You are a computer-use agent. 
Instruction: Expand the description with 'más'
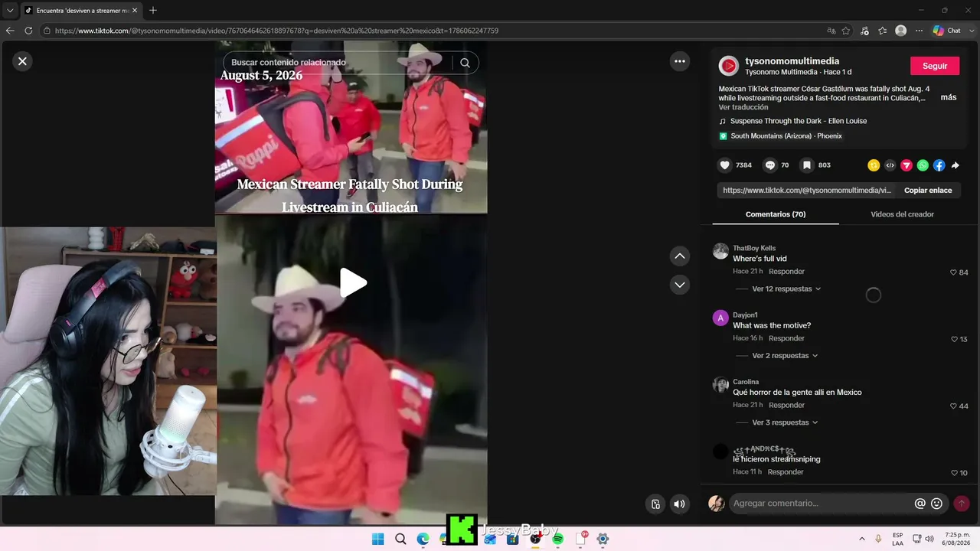coord(949,97)
